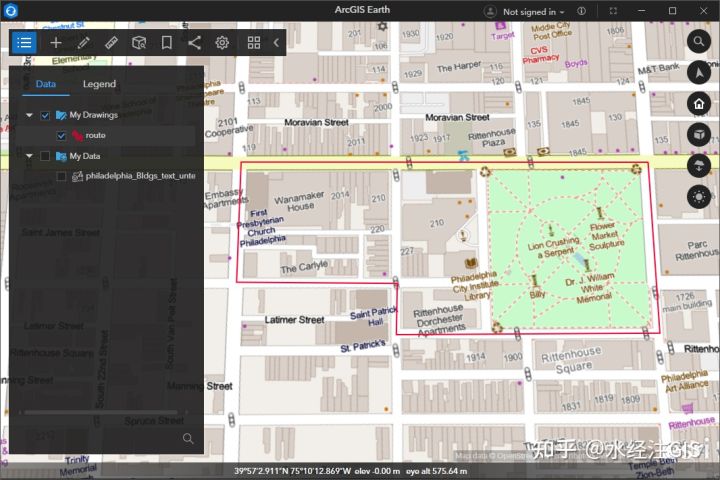Click the My Data folder label
This screenshot has width=720, height=480.
point(85,156)
